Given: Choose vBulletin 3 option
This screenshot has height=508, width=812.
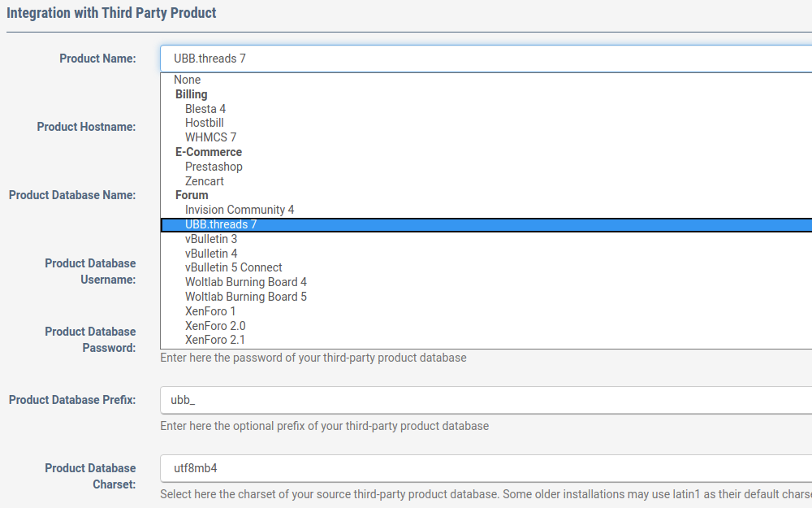Looking at the screenshot, I should [486, 239].
